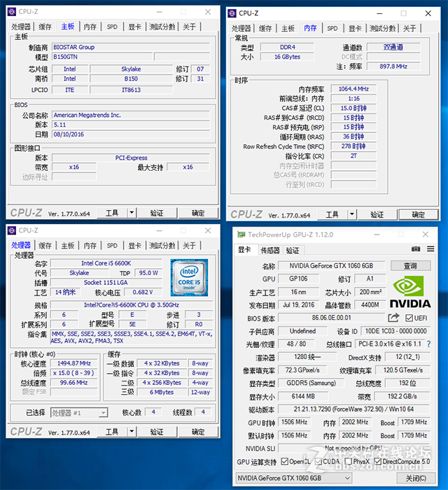Click the IT8613 LPCIO value
The width and height of the screenshot is (448, 490).
(131, 90)
